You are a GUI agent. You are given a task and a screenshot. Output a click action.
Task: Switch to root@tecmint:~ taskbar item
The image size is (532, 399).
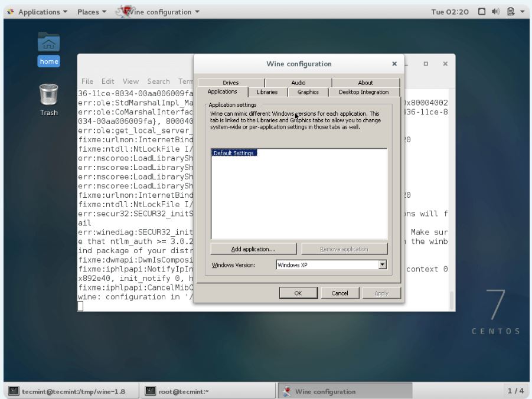208,391
